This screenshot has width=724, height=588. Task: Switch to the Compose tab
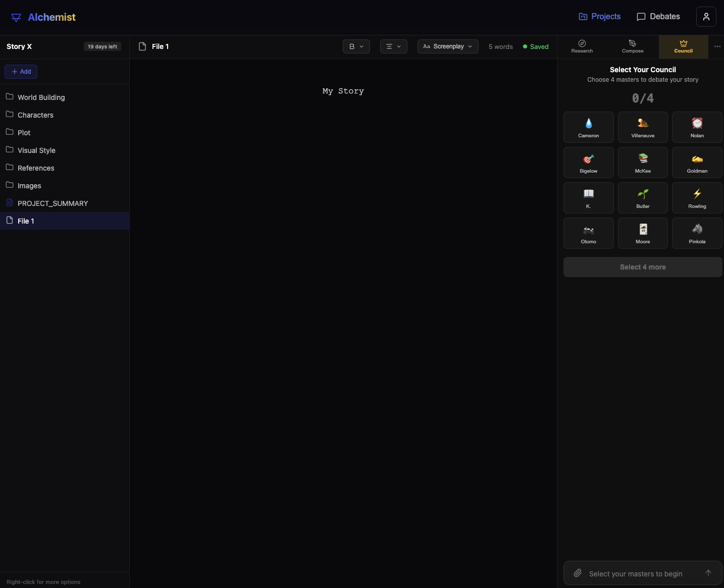633,46
